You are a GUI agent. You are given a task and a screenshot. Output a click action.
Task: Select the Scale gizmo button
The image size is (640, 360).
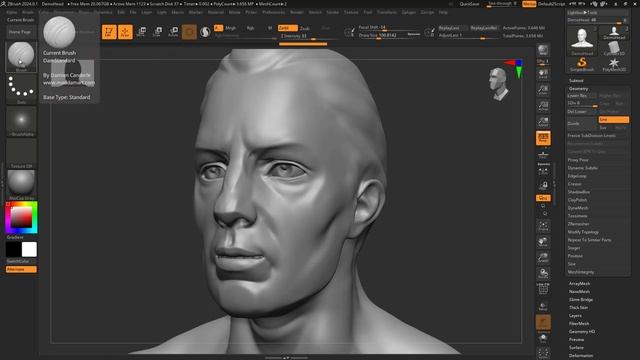(x=158, y=32)
